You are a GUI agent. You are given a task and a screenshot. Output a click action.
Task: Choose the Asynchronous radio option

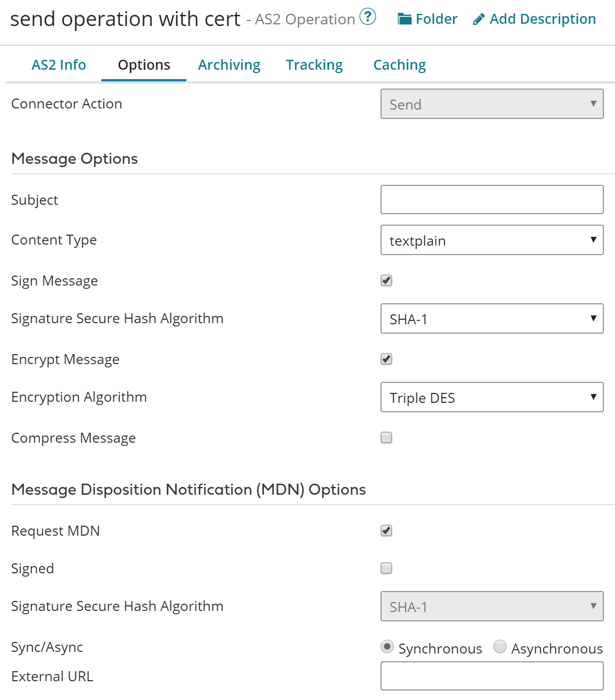pos(500,647)
